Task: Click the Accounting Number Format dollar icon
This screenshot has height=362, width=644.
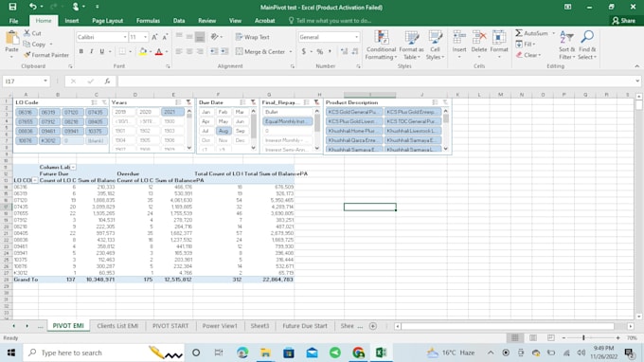Action: pos(303,51)
